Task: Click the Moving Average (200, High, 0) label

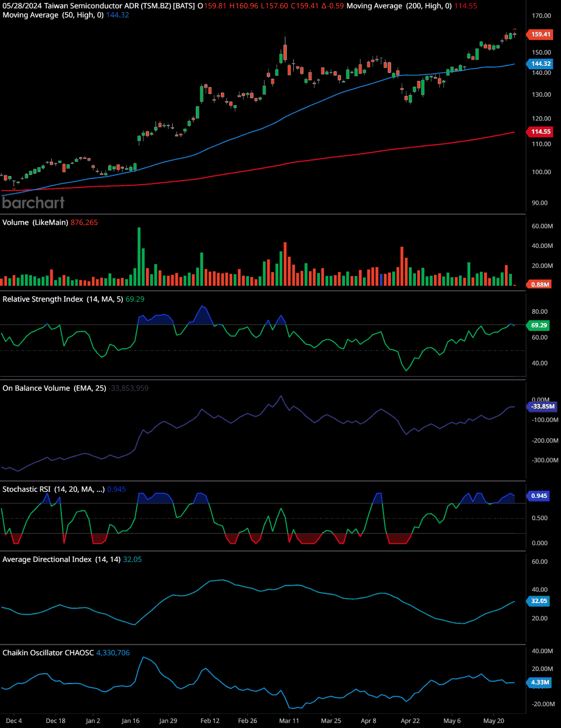Action: tap(399, 6)
